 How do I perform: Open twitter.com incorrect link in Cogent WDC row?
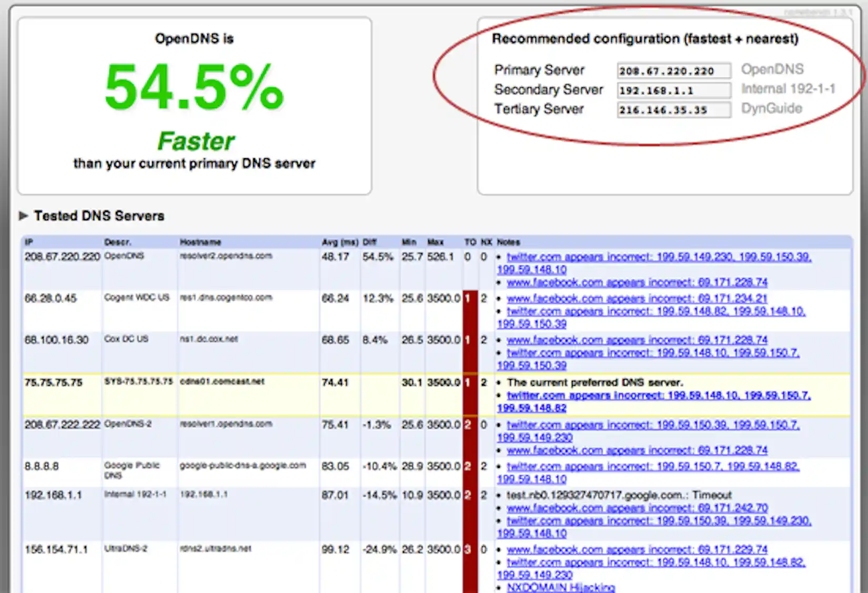(x=651, y=318)
